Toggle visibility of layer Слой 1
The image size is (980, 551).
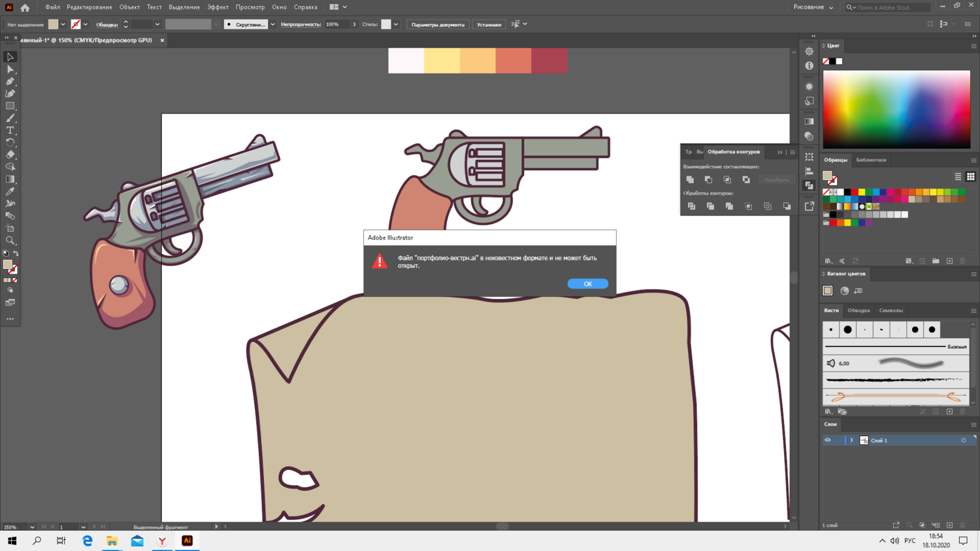tap(828, 440)
